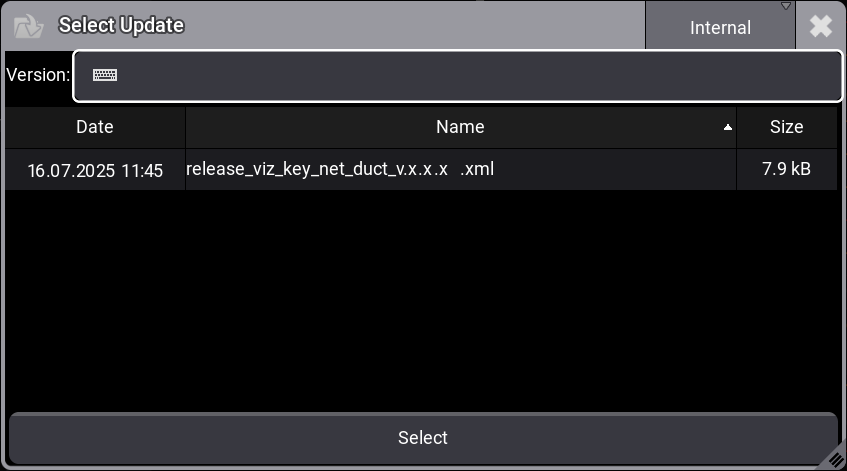Click the Version label

38,75
